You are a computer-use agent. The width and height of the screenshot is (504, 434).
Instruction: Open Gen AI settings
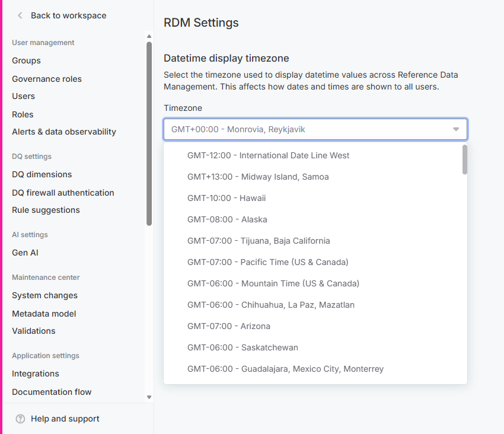pos(25,253)
